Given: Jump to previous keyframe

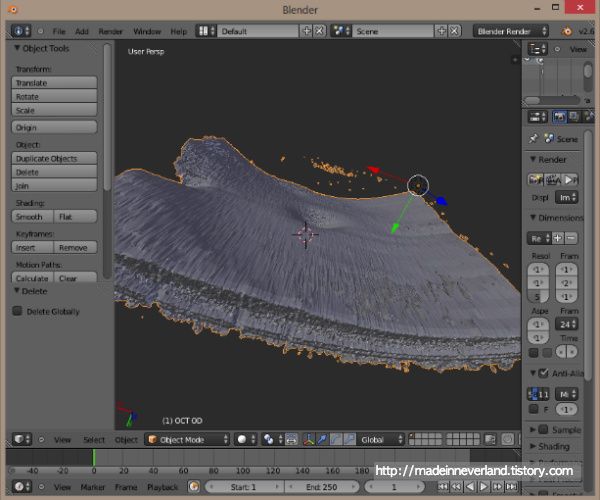Looking at the screenshot, I should pyautogui.click(x=456, y=487).
